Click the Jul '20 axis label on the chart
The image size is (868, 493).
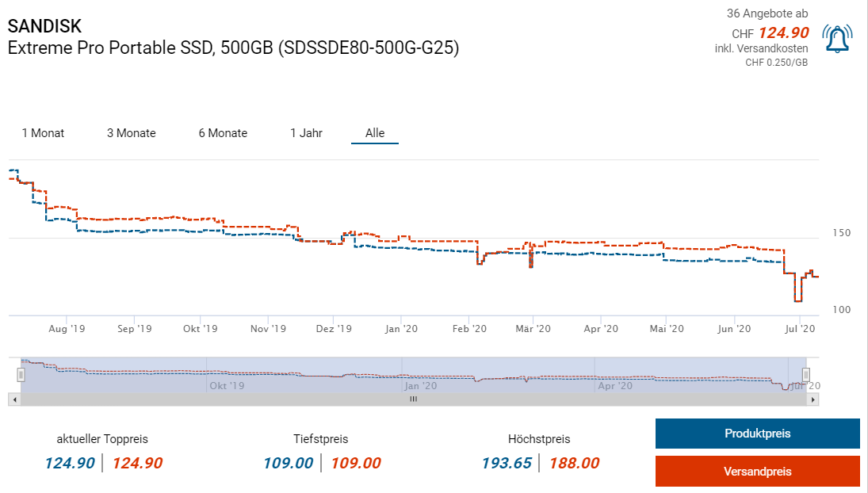point(800,329)
